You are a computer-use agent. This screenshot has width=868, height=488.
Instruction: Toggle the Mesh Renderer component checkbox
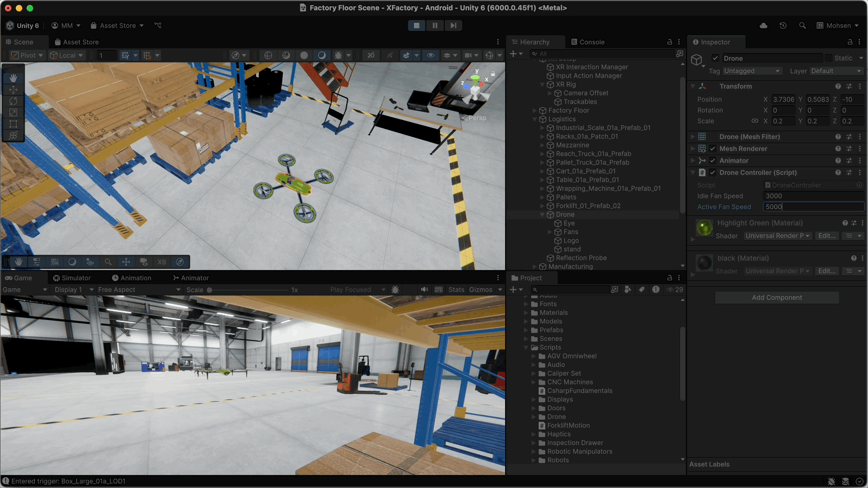point(713,149)
